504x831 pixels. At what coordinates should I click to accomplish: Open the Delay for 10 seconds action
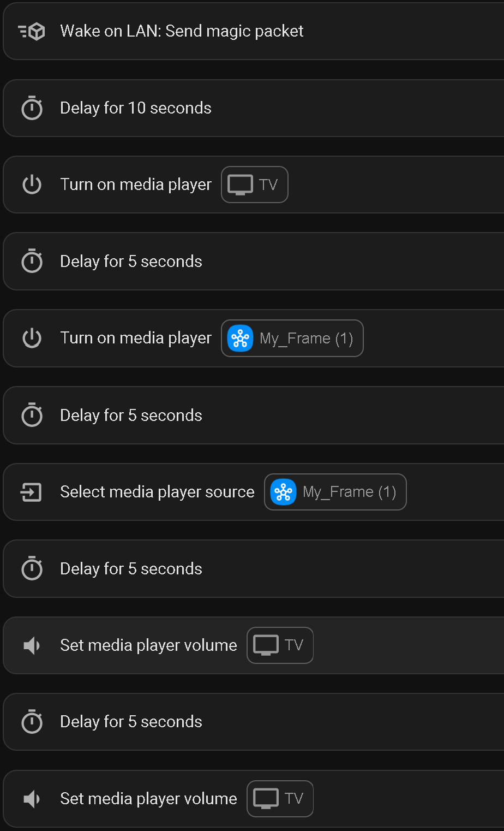(254, 108)
